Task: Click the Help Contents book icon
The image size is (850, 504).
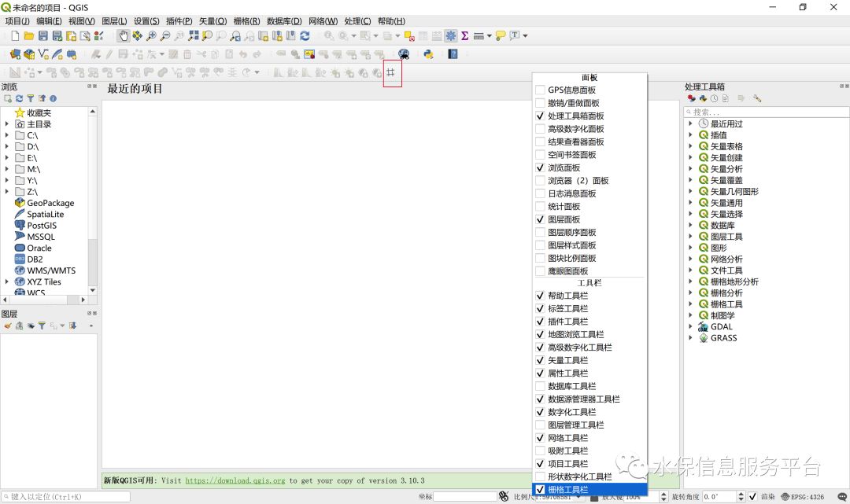Action: pyautogui.click(x=453, y=54)
